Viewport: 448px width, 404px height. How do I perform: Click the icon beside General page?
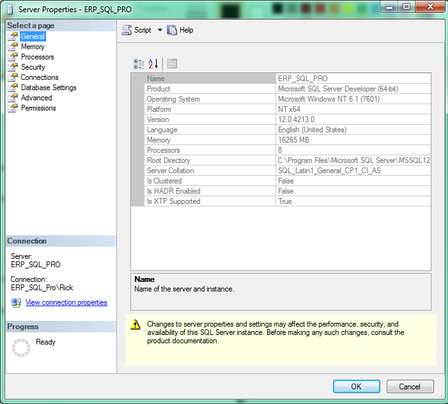coord(13,36)
